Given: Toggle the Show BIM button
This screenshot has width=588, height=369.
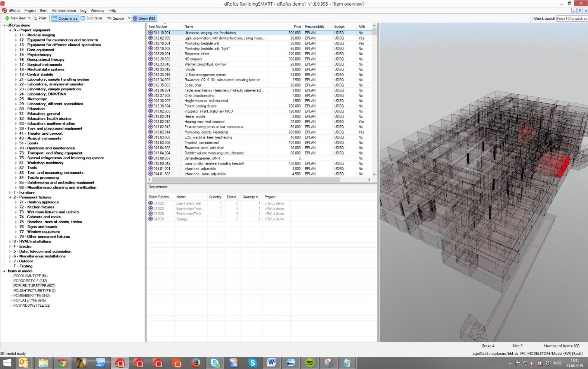Looking at the screenshot, I should pos(144,18).
